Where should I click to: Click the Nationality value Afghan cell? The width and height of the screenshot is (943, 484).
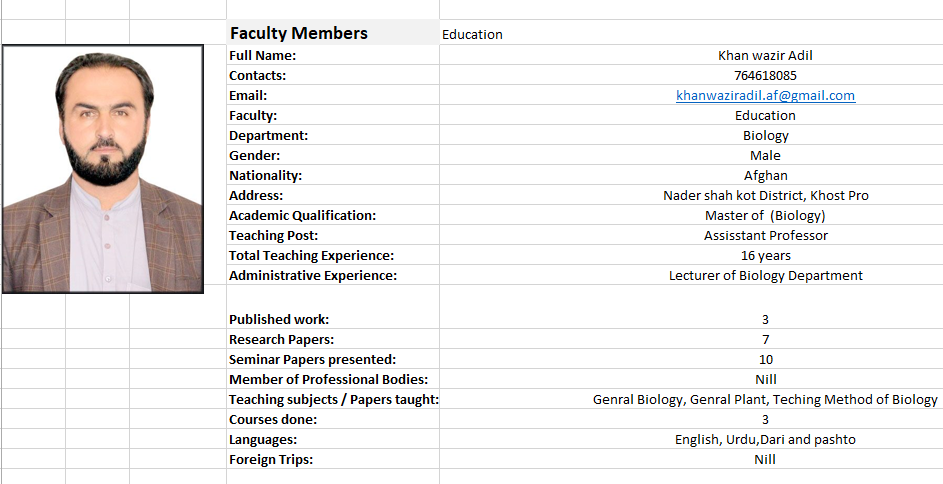click(691, 175)
